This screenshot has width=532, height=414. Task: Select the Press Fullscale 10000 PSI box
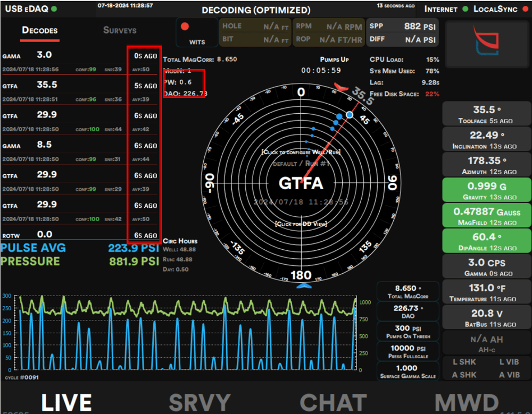(x=409, y=351)
